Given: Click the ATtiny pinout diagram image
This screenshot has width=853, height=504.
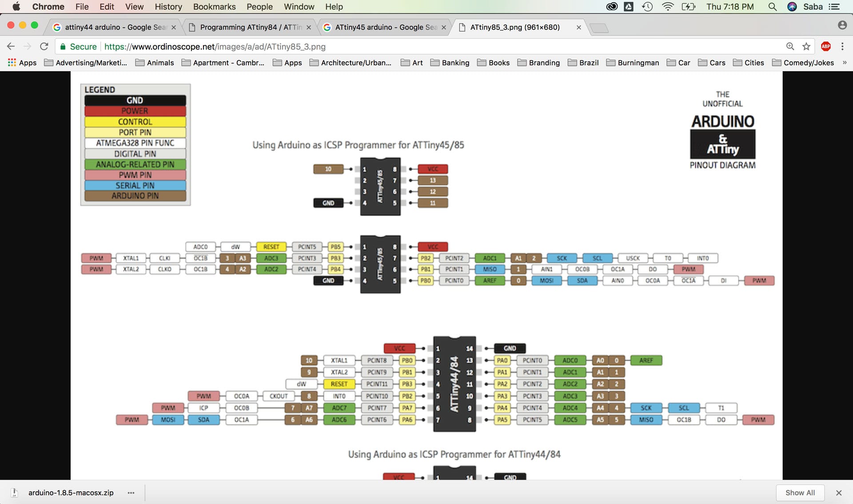Looking at the screenshot, I should [x=426, y=275].
